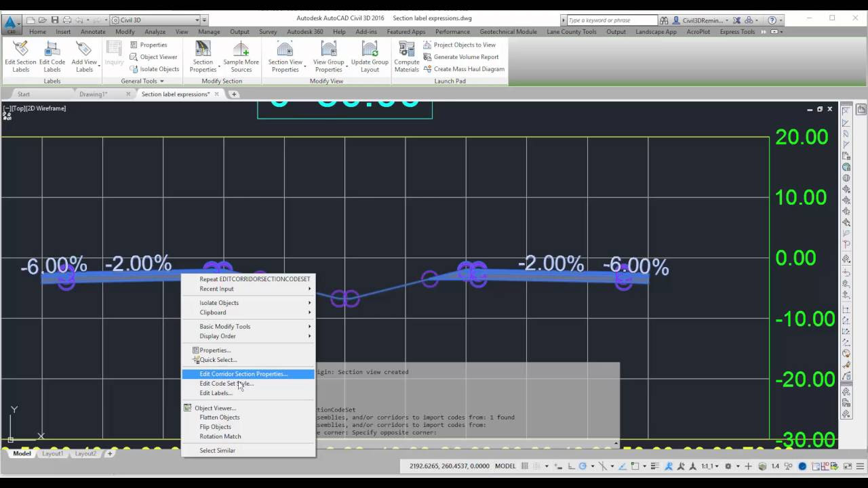The height and width of the screenshot is (488, 868).
Task: Click the Object Viewer icon in context menu
Action: (x=188, y=408)
